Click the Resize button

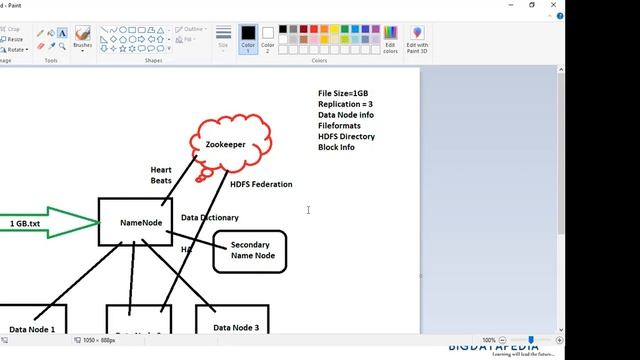[12, 40]
